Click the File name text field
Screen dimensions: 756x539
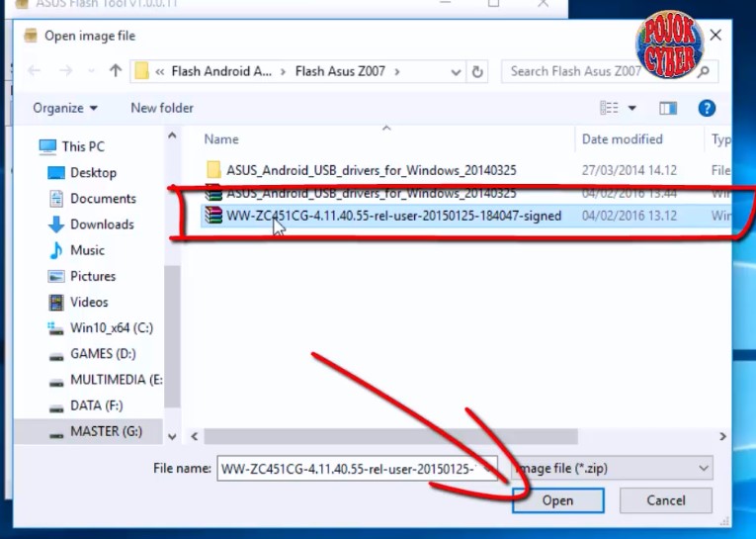pyautogui.click(x=357, y=469)
